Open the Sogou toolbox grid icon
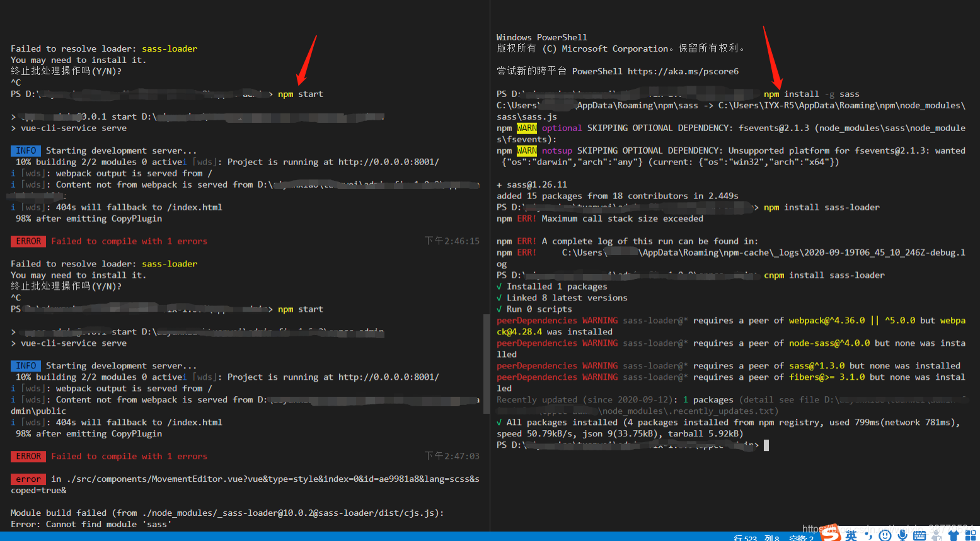 (x=971, y=536)
